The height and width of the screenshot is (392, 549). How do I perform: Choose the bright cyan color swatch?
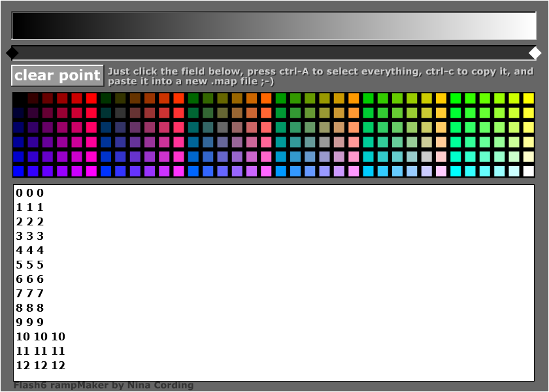click(456, 171)
